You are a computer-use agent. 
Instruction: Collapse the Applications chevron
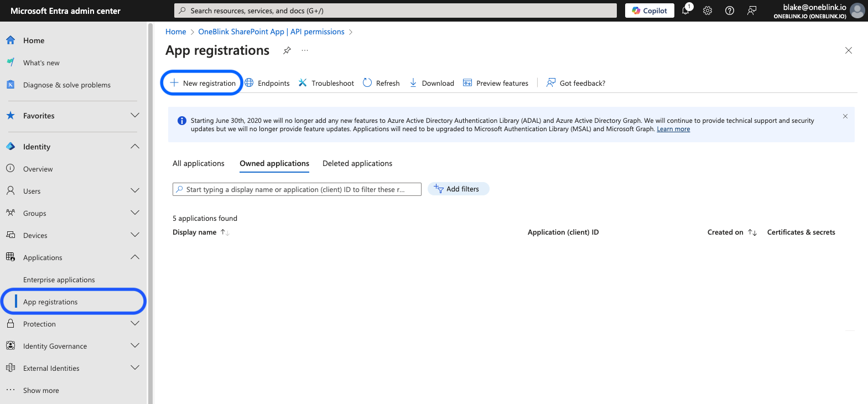tap(134, 257)
